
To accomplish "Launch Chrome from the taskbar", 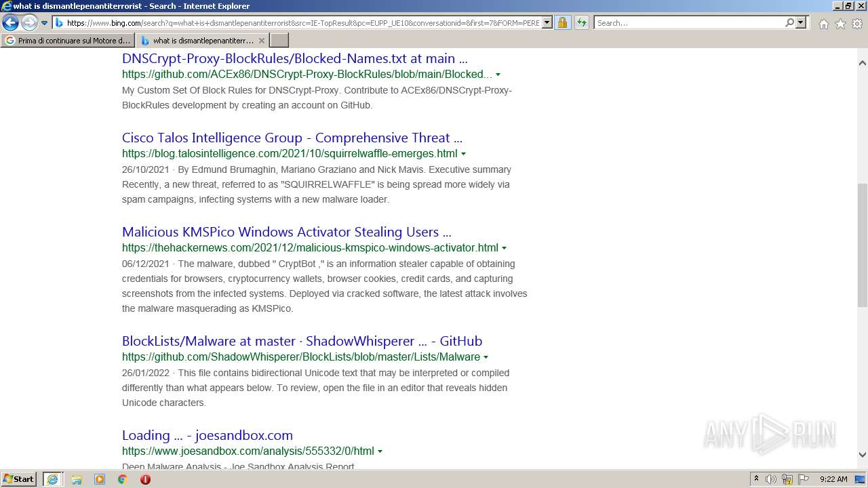I will [123, 479].
